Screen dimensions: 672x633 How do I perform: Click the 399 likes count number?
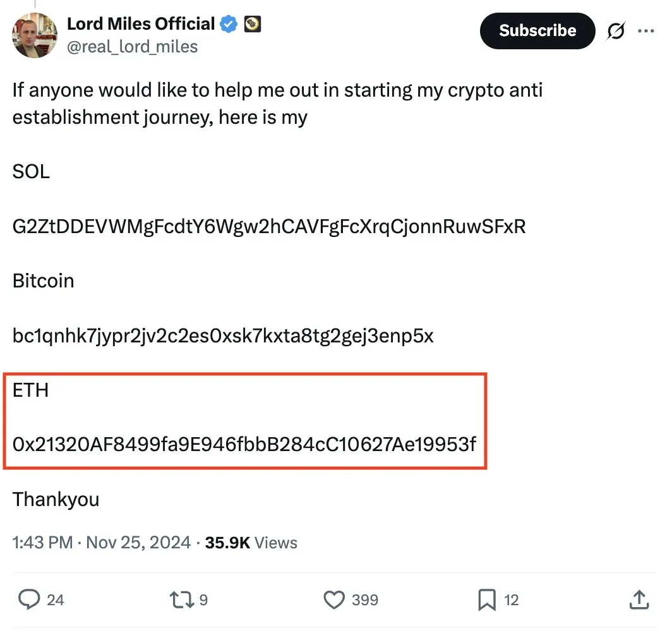(365, 600)
